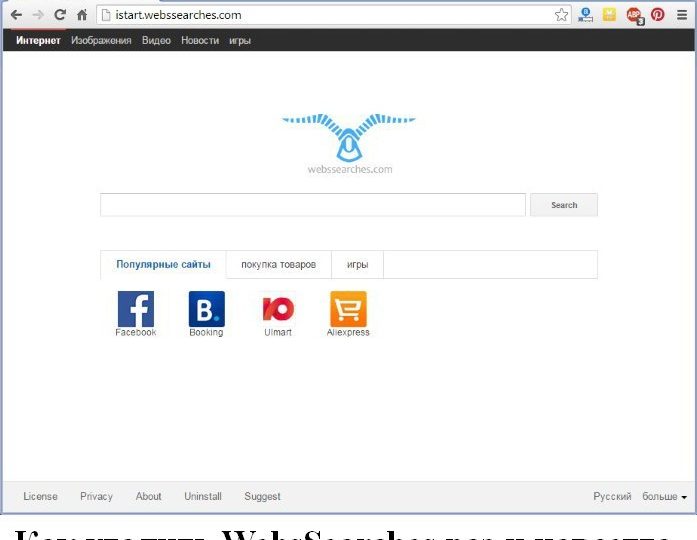This screenshot has height=540, width=697.
Task: Open the Booking shortcut tile
Action: coord(206,314)
